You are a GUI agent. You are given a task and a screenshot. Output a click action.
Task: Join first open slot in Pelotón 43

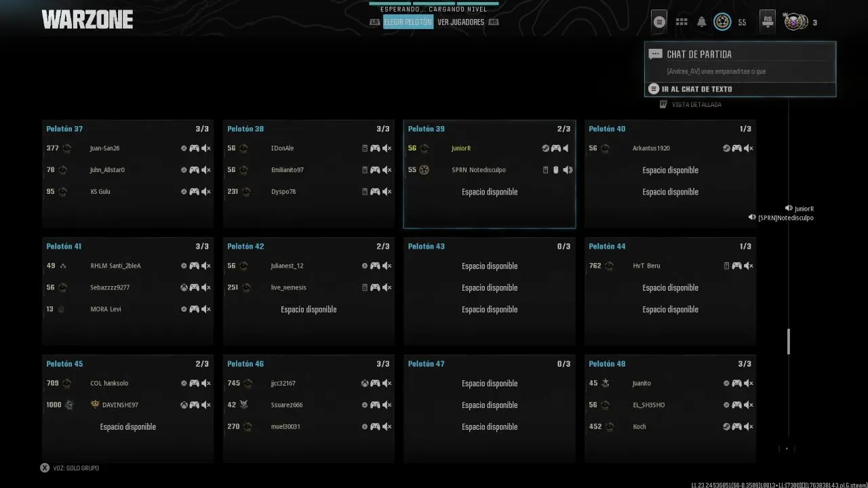point(489,266)
